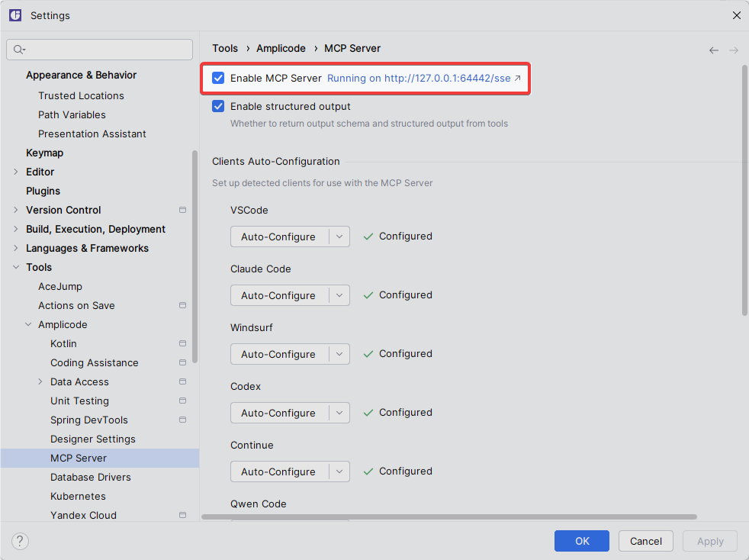Click the project-level icon beside Kotlin
This screenshot has height=560, width=749.
click(182, 343)
